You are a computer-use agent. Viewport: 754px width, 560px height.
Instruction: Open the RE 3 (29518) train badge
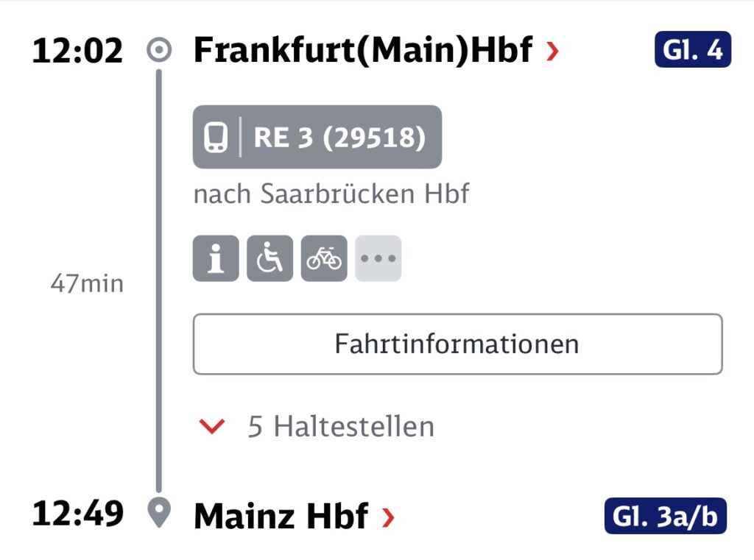[x=317, y=137]
